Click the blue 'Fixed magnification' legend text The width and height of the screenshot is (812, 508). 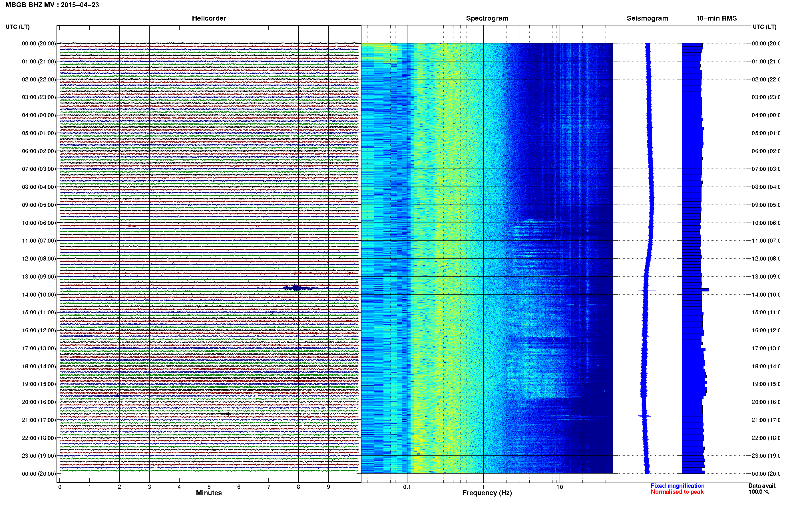678,486
